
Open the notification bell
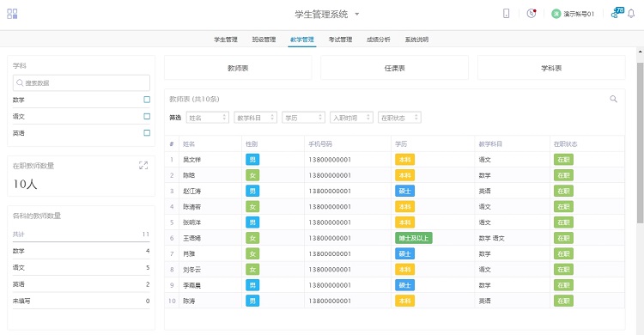(631, 14)
